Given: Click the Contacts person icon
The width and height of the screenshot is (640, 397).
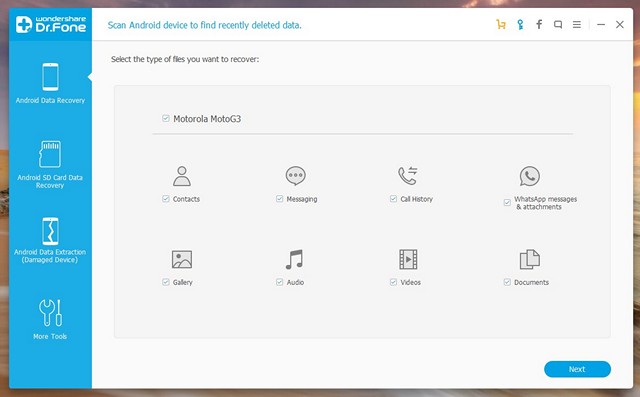Looking at the screenshot, I should tap(182, 176).
